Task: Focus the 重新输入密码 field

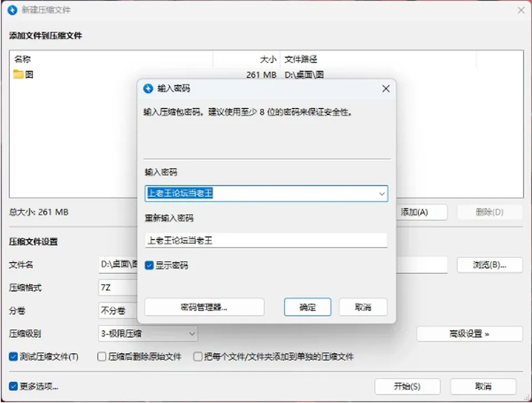Action: pos(267,241)
